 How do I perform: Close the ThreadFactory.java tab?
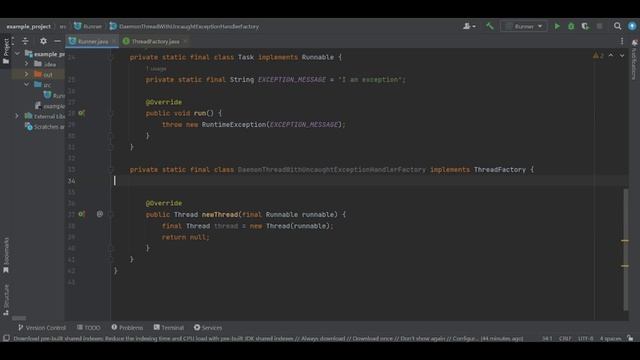click(x=185, y=41)
